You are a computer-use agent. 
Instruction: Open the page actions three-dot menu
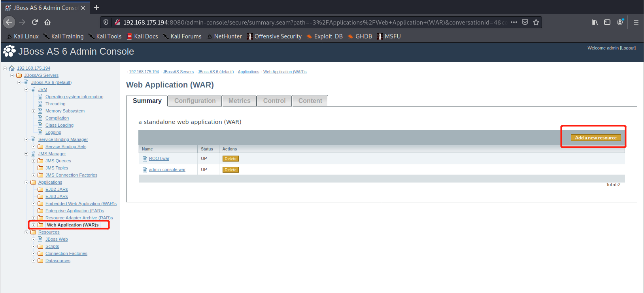pyautogui.click(x=514, y=22)
